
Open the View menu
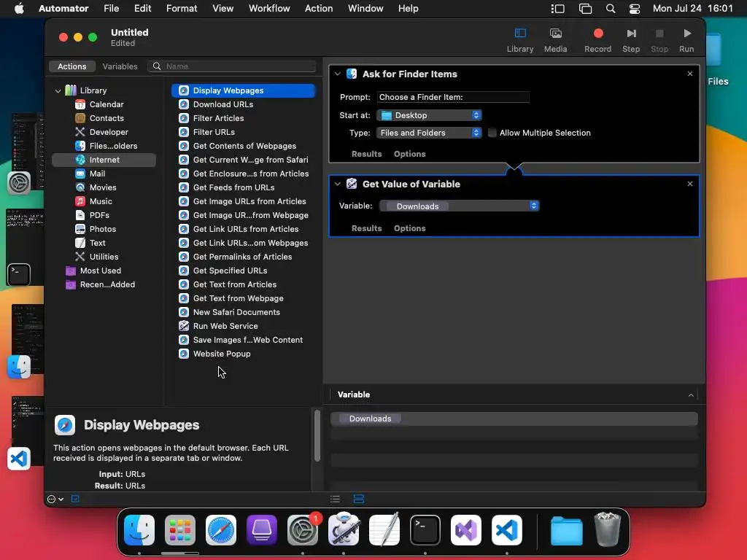(222, 9)
